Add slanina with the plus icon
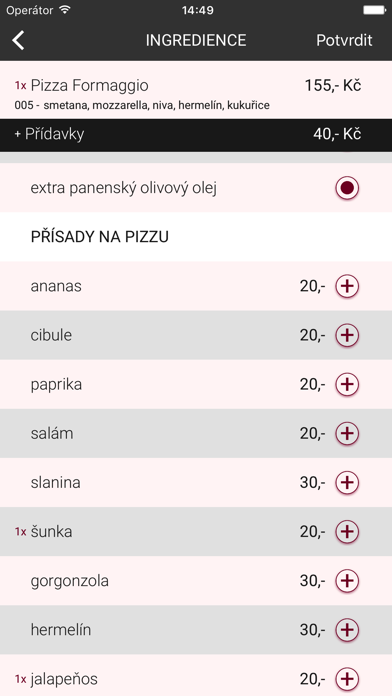Screen dimensions: 392x696 (347, 482)
